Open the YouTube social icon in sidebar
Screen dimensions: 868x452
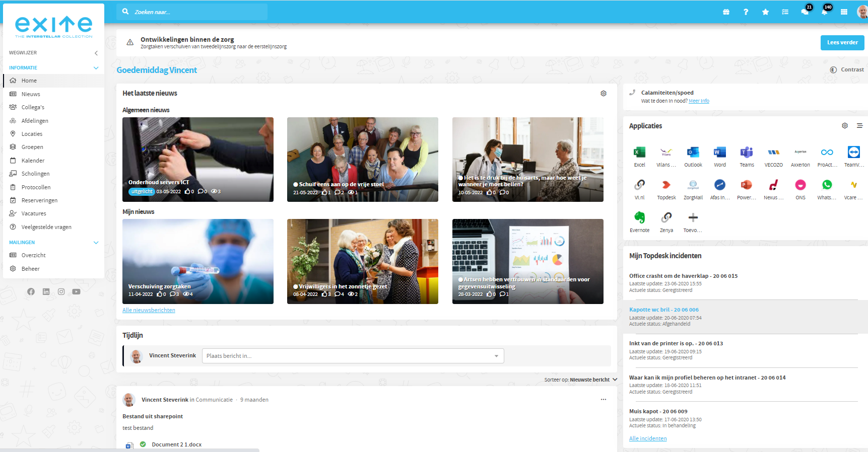pos(77,291)
